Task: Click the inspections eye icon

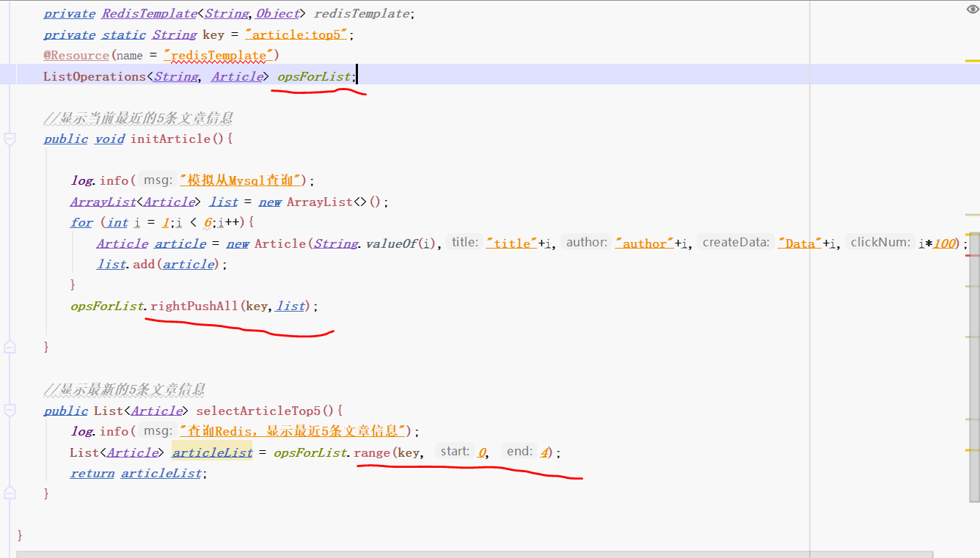Action: [x=973, y=9]
